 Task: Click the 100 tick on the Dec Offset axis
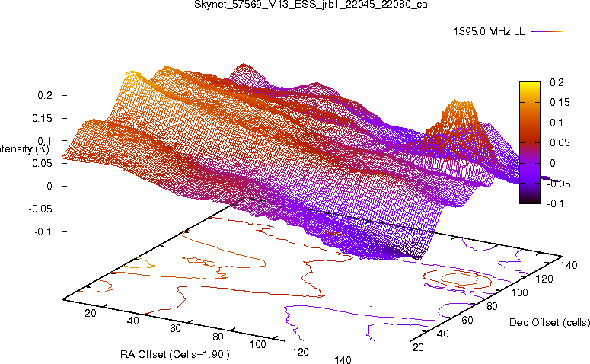519,292
